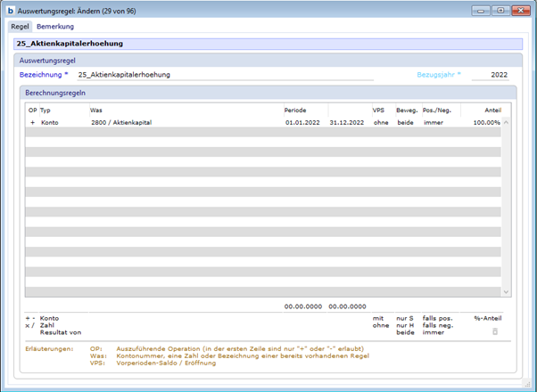537x392 pixels.
Task: Click the start date 01.01.2022 cell
Action: [x=302, y=121]
